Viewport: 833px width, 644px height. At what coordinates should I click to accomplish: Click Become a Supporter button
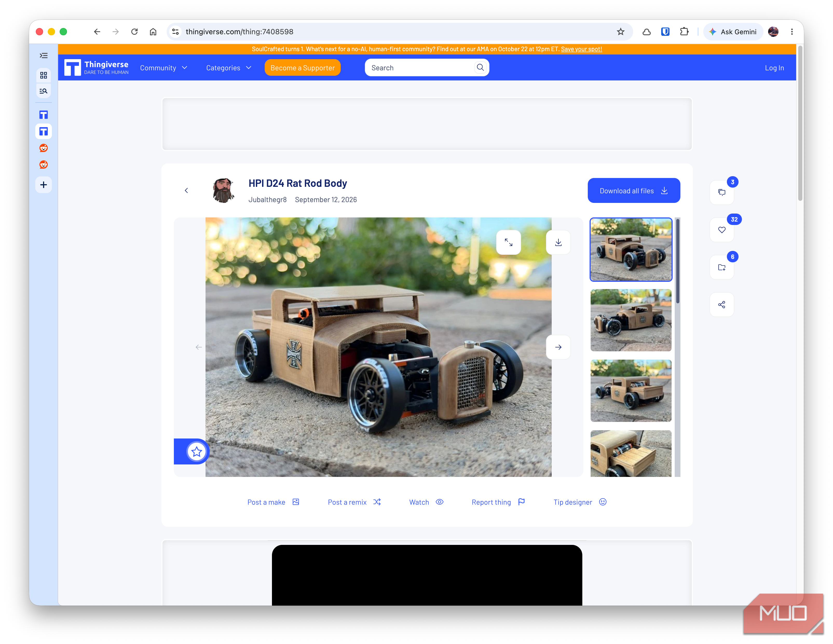(x=303, y=68)
